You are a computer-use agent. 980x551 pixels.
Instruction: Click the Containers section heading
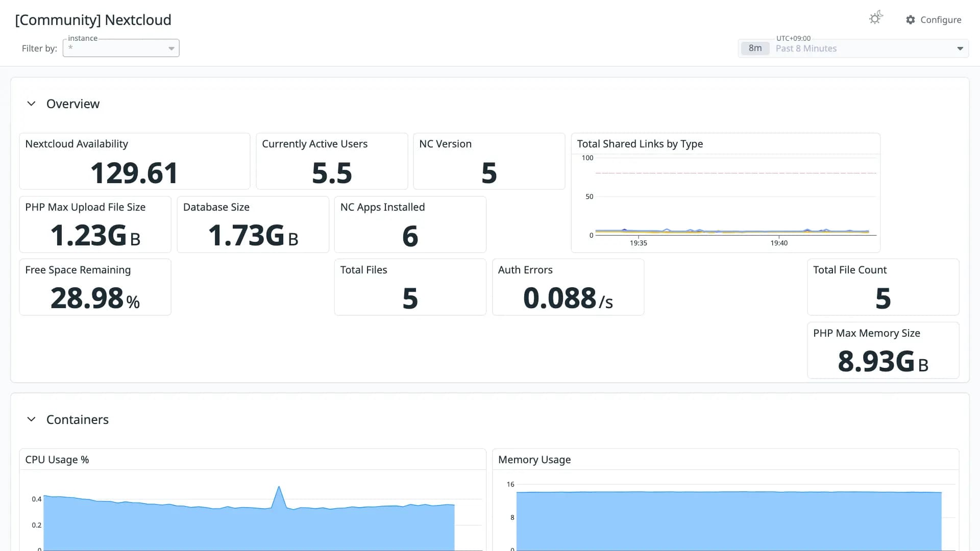[x=78, y=419]
